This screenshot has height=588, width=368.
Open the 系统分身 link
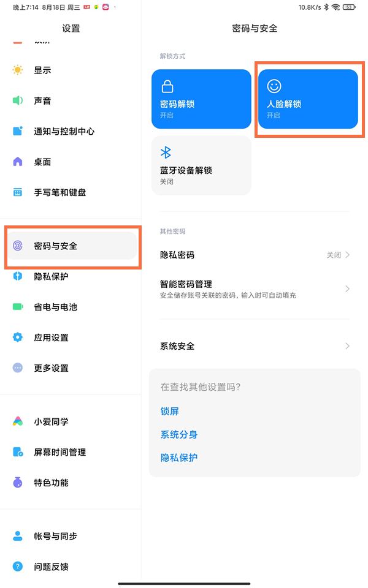[x=178, y=435]
